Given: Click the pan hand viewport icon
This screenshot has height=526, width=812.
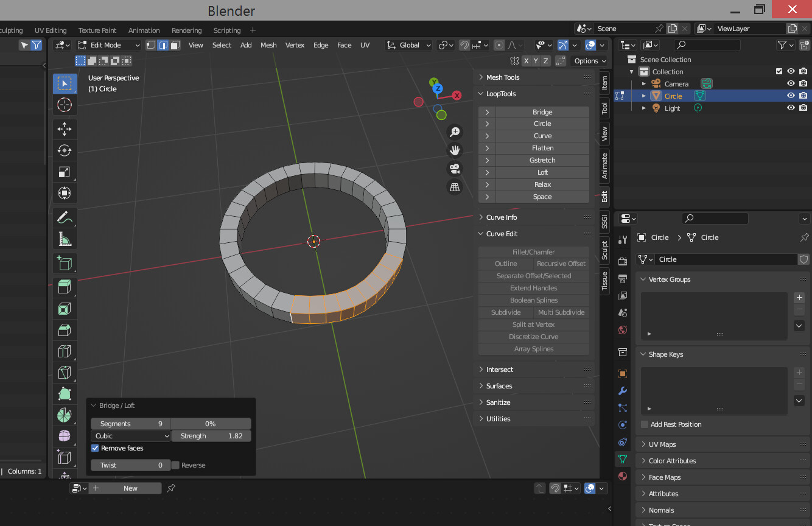Looking at the screenshot, I should pyautogui.click(x=455, y=150).
